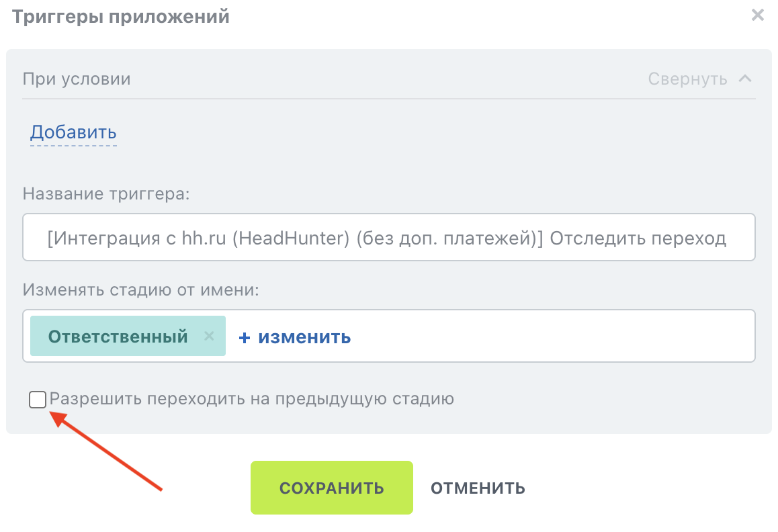Cancel changes with ОТМЕНИТЬ

tap(478, 488)
